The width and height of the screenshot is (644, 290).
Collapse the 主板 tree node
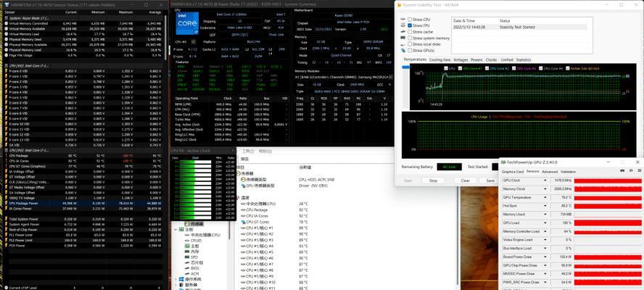176,230
